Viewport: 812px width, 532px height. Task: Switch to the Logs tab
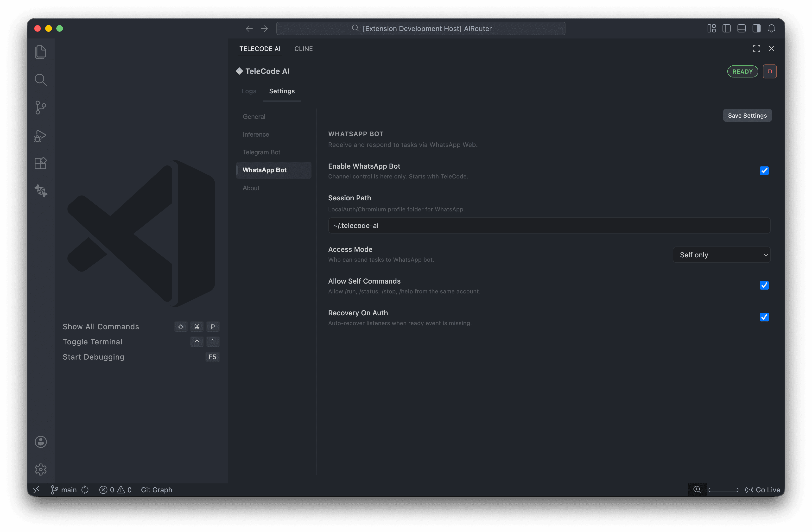coord(249,91)
